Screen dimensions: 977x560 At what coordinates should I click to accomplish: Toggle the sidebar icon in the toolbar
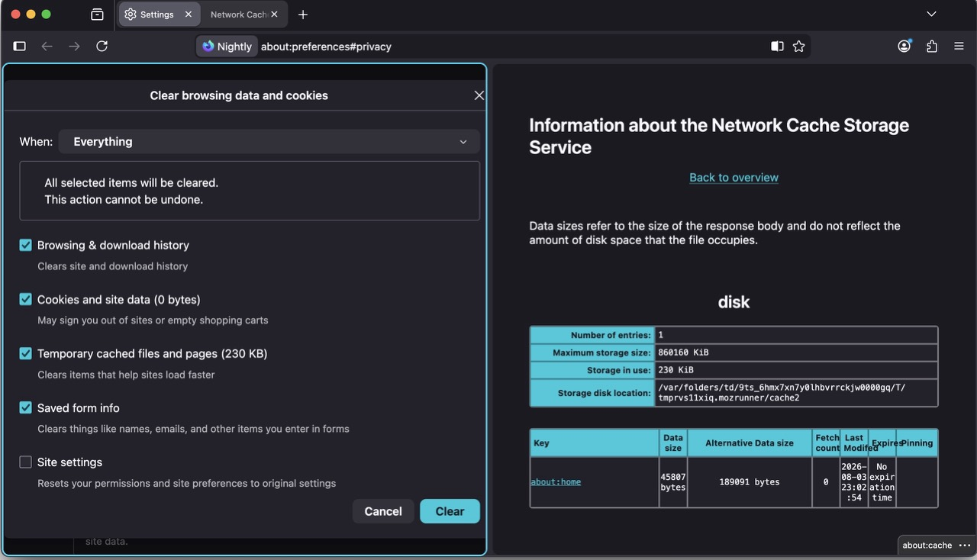point(20,47)
